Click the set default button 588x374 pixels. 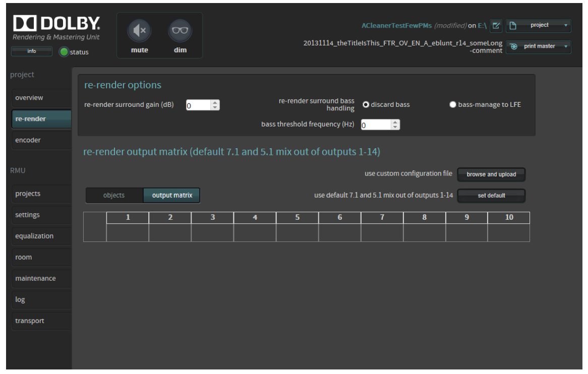(x=491, y=196)
